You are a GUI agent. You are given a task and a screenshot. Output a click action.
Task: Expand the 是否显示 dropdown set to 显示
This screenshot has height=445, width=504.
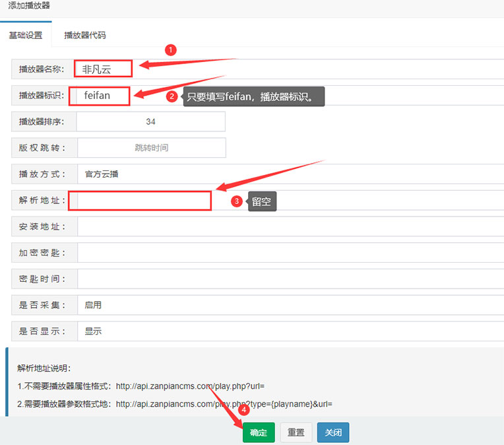pyautogui.click(x=290, y=331)
